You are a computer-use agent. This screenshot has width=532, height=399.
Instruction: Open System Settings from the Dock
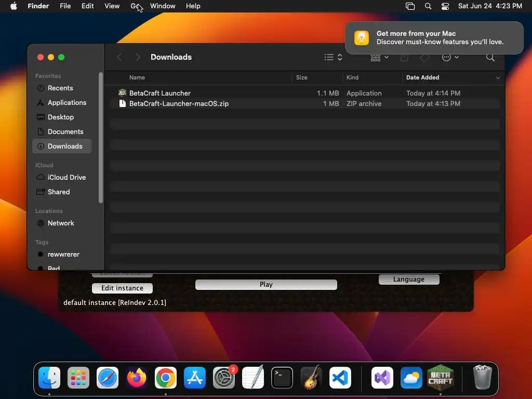[224, 378]
